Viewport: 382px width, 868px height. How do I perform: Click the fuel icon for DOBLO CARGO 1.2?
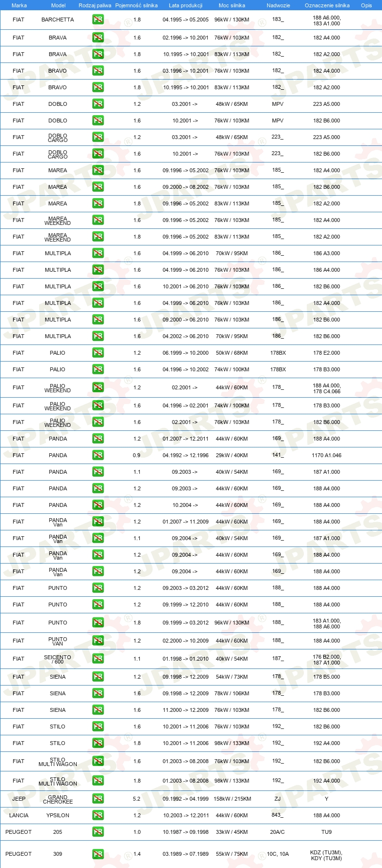[x=98, y=137]
